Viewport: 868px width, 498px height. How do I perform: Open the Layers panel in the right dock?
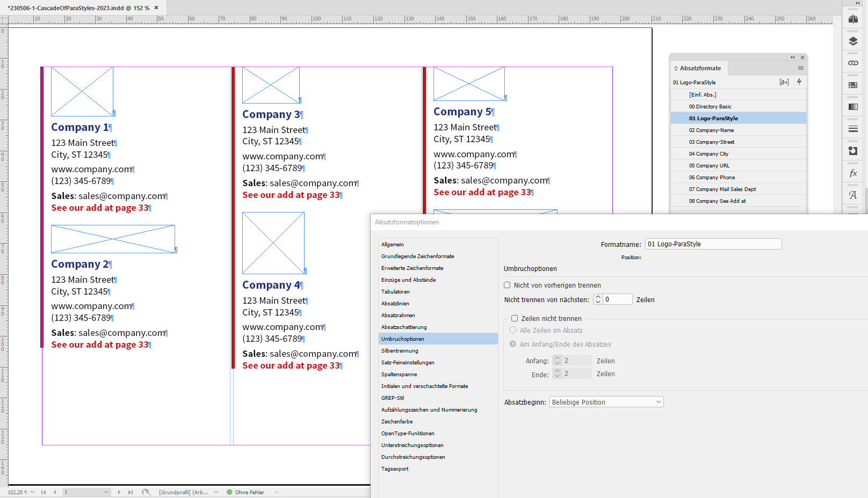[852, 41]
